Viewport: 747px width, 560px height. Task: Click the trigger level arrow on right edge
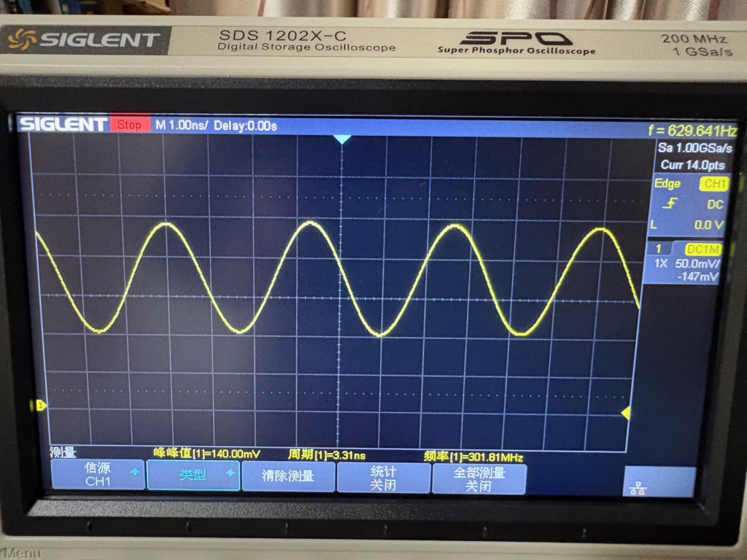(625, 413)
